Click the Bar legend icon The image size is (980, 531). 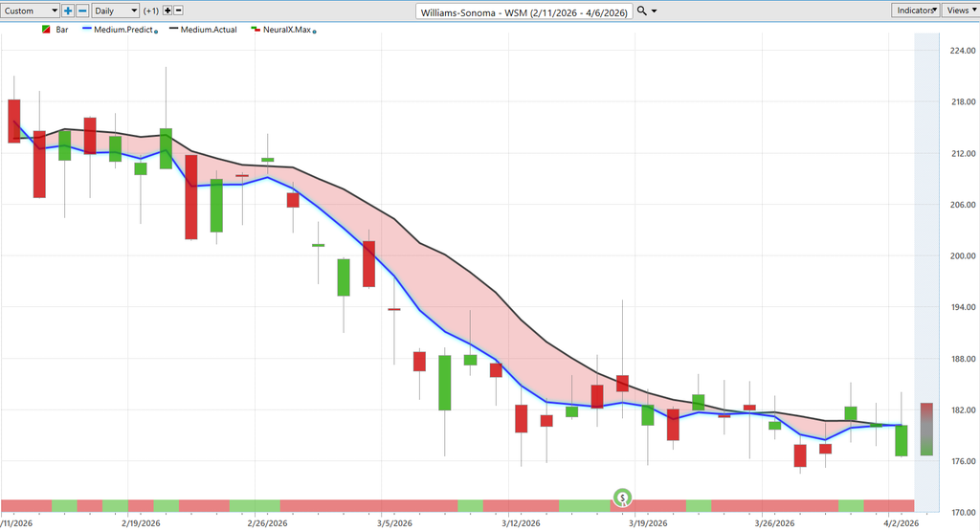point(46,30)
